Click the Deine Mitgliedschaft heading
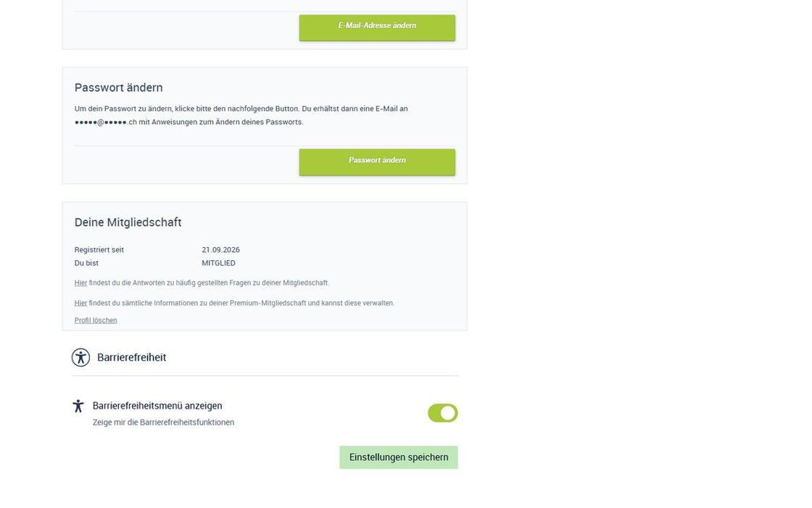 (x=128, y=222)
